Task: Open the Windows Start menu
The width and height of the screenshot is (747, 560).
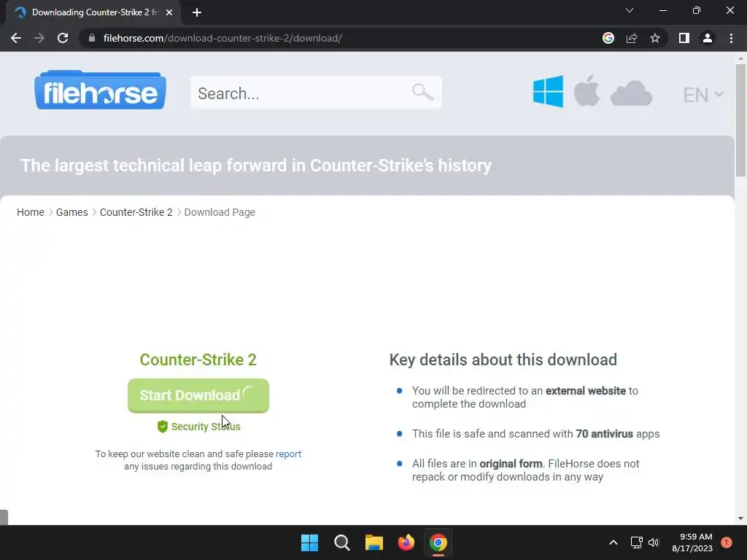Action: [309, 542]
